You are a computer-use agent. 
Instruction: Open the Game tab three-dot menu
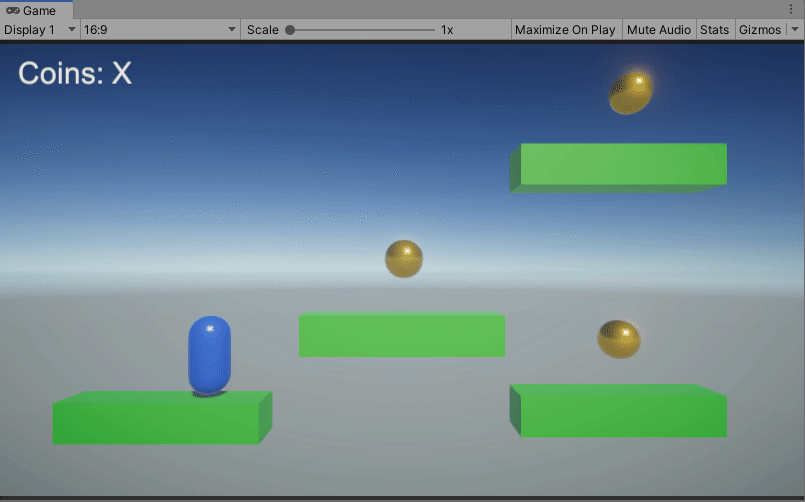(791, 9)
